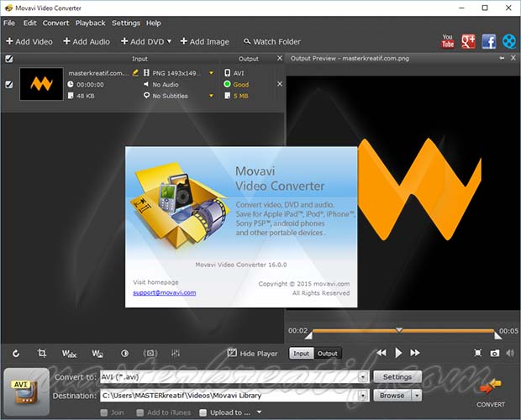Click the AVI format preset icon
Image resolution: width=521 pixels, height=420 pixels.
click(27, 391)
